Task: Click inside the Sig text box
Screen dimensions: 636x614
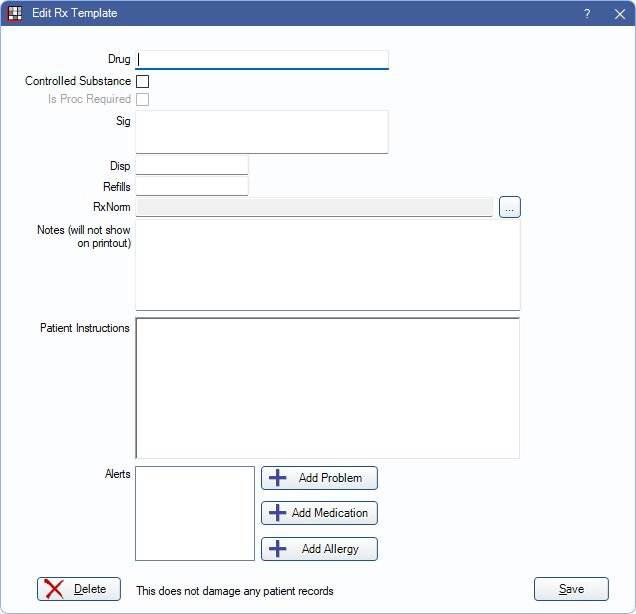Action: (262, 132)
